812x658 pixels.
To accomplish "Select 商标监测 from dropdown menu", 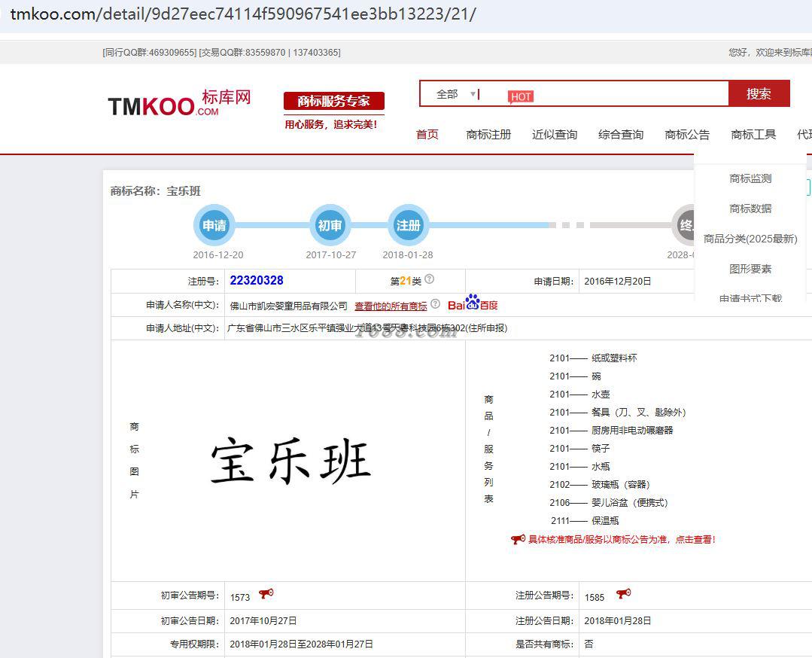I will pyautogui.click(x=750, y=178).
